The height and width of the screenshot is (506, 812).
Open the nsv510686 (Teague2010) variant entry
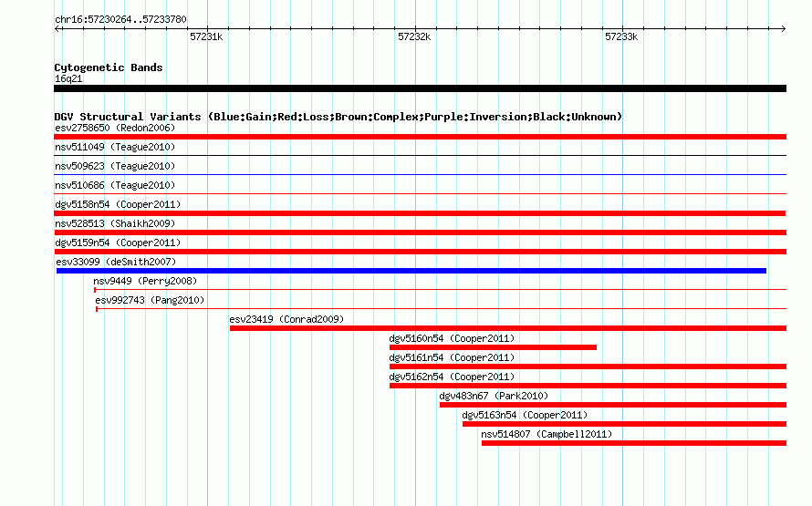point(115,185)
